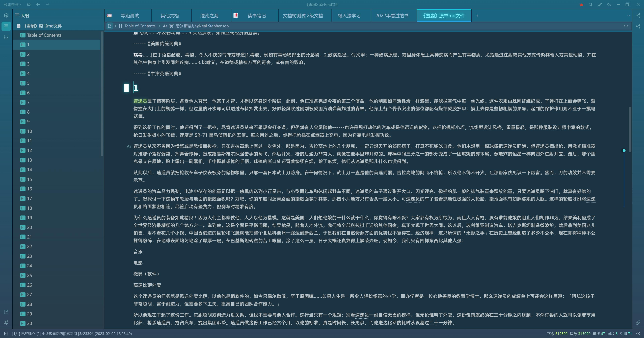Click Table of Contents breadcrumb link
Screen dimensions: 644x338
click(140, 26)
